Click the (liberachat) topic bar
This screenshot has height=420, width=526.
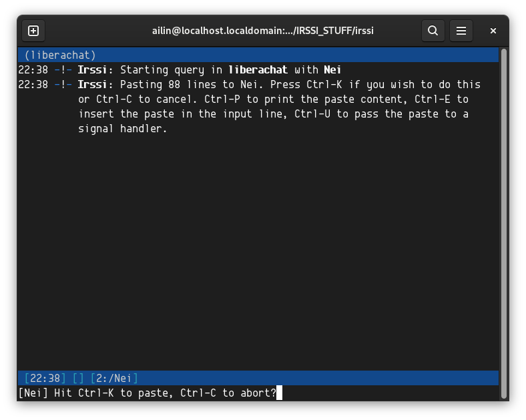(x=60, y=55)
